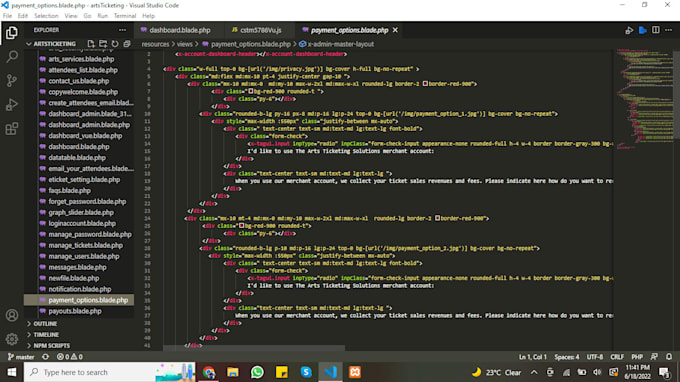Click the code minimap overview
680x382 pixels.
click(643, 100)
